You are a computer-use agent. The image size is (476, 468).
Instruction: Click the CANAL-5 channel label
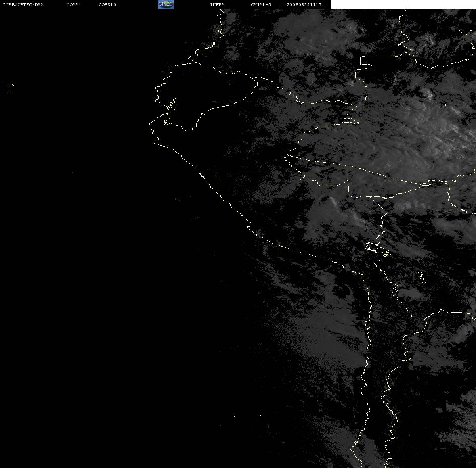(261, 4)
